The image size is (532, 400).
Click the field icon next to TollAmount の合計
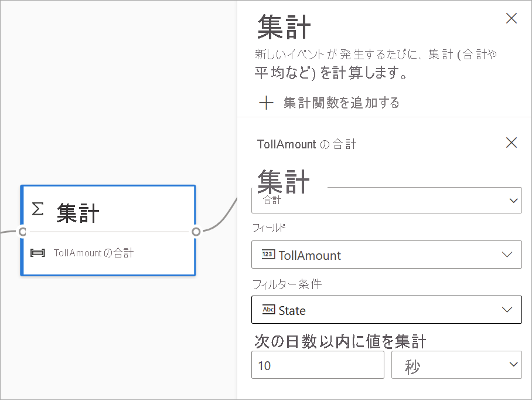37,253
